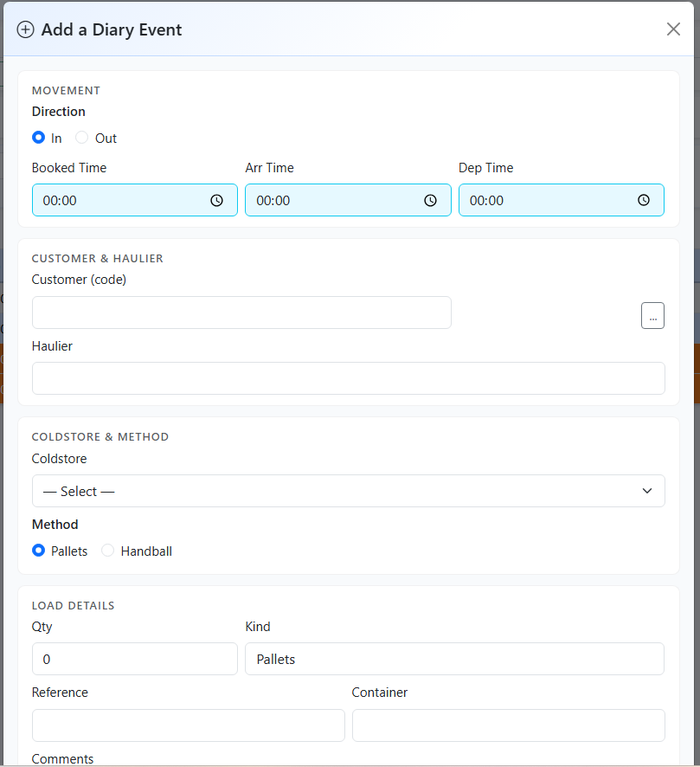The image size is (700, 767).
Task: Click the Direction label
Action: 59,112
